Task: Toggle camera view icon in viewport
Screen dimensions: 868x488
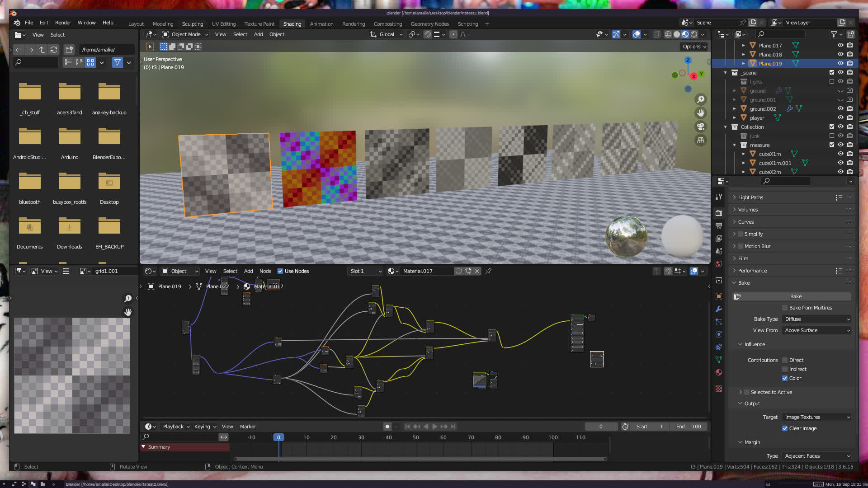Action: coord(701,127)
